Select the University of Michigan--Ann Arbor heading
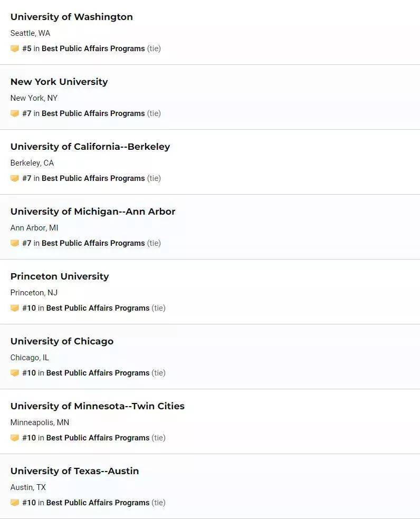This screenshot has height=519, width=420. [x=93, y=212]
